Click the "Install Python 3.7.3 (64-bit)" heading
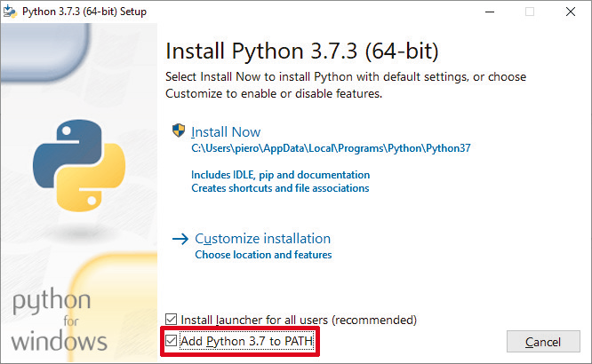The image size is (592, 364). click(302, 49)
